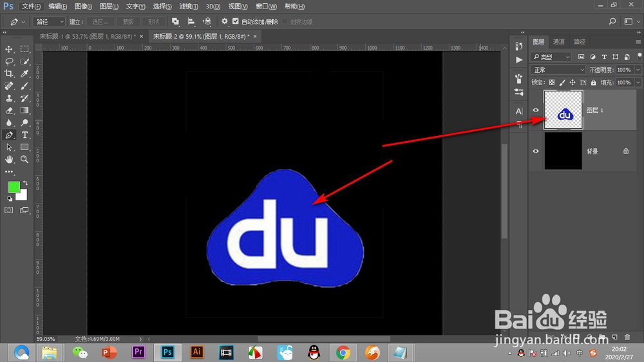Toggle Quick Mask mode

tap(8, 210)
